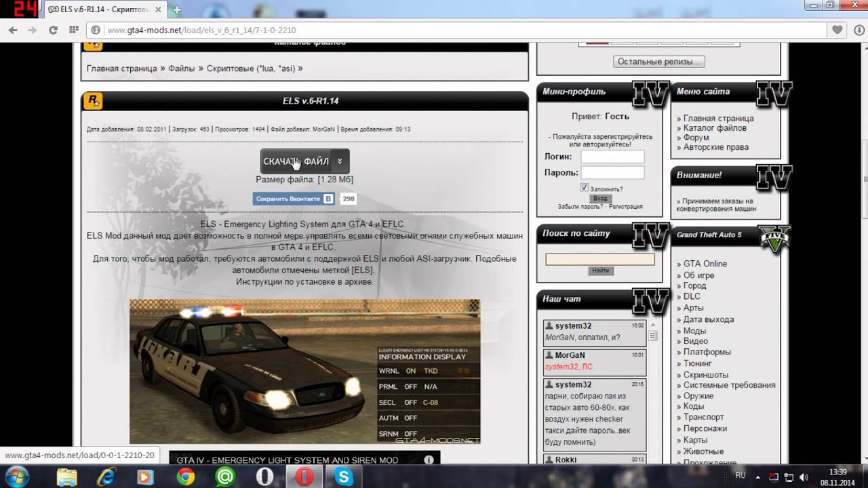Click the Логин input field
Viewport: 868px width, 488px height.
612,157
